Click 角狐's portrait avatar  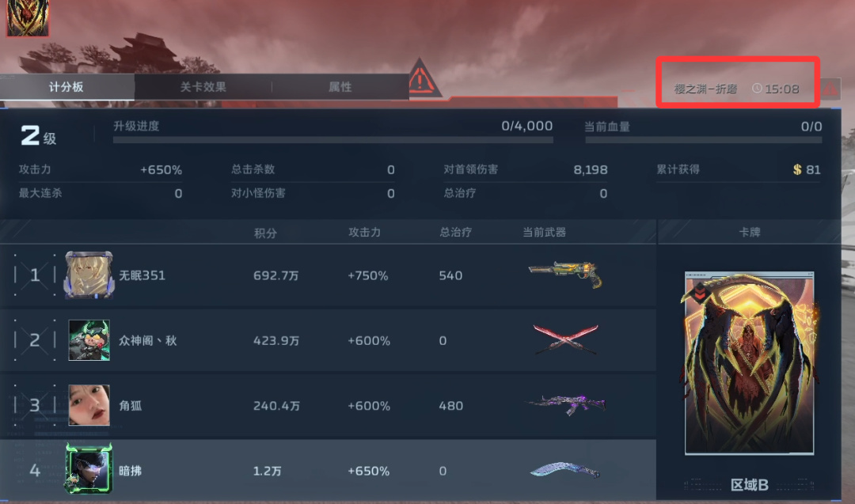coord(89,405)
